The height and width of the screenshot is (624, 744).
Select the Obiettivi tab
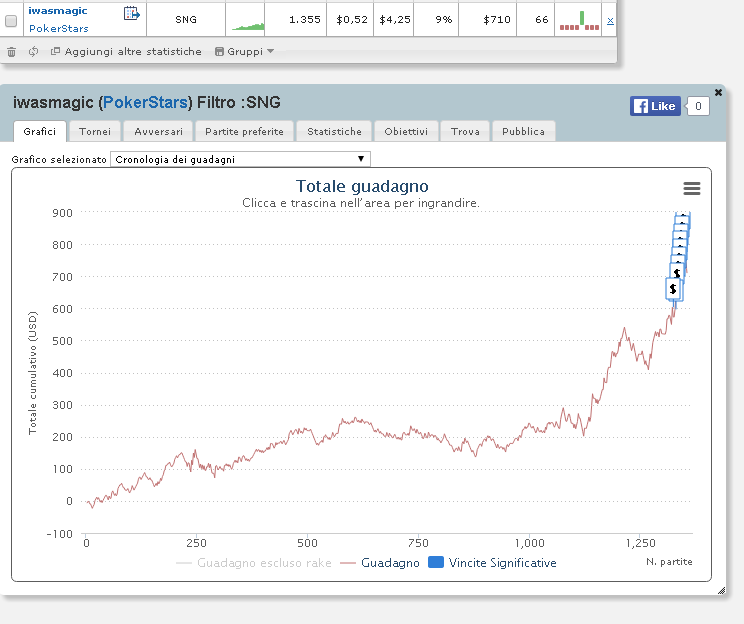[x=406, y=131]
